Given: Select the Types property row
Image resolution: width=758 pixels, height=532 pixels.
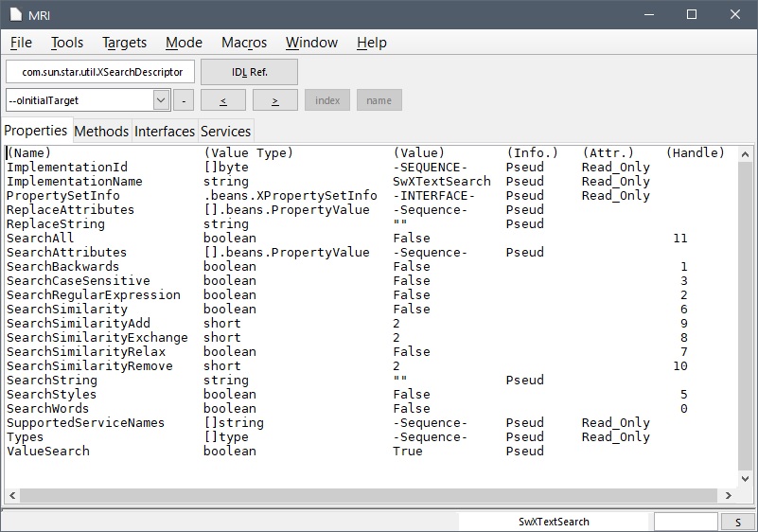Looking at the screenshot, I should click(x=371, y=436).
